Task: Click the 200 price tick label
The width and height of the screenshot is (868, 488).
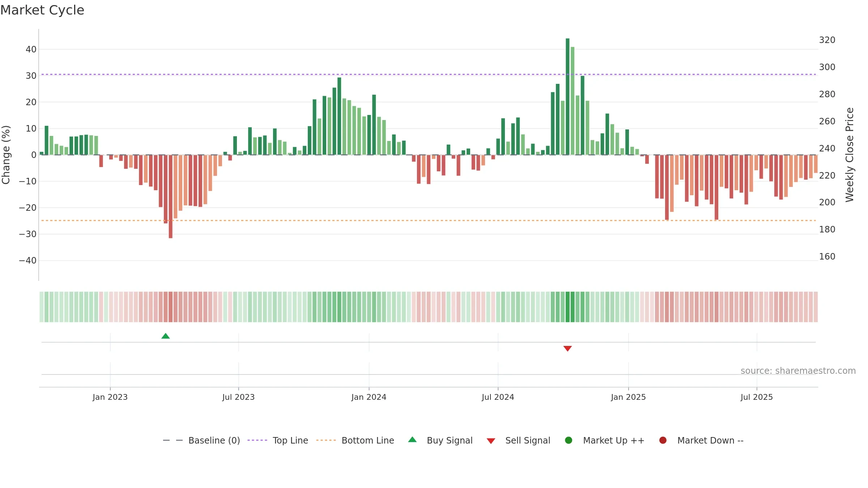Action: [827, 202]
